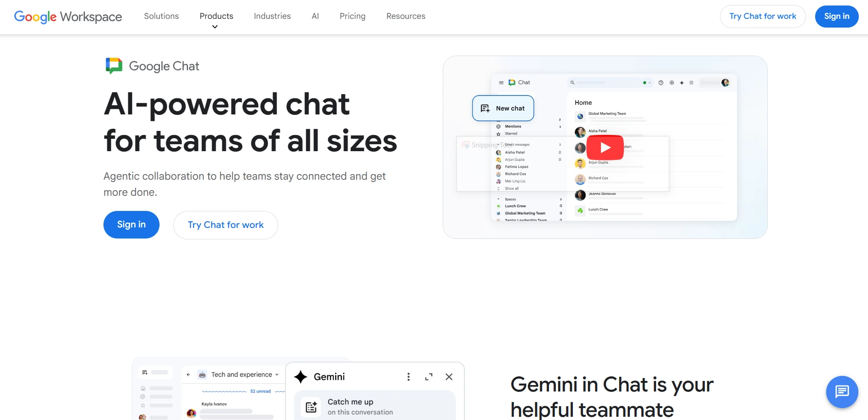Screen dimensions: 868x420
Task: Select the Mentions icon in Chat sidebar
Action: point(498,126)
